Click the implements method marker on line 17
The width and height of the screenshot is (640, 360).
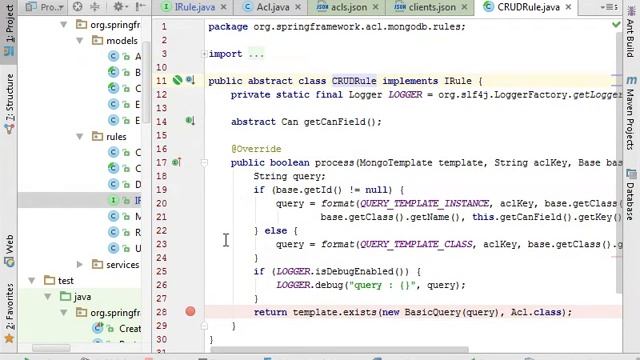[176, 162]
